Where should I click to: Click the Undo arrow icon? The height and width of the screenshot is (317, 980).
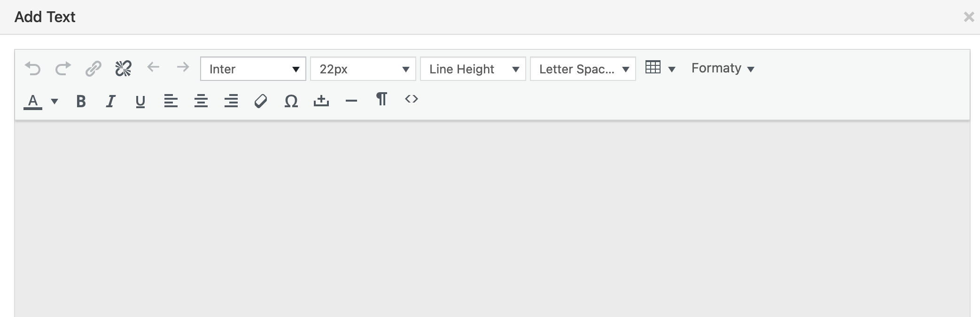tap(33, 69)
